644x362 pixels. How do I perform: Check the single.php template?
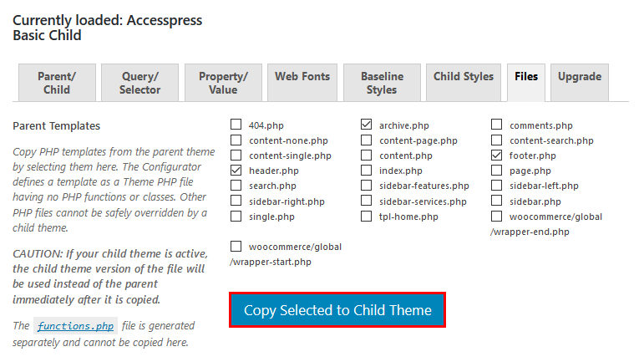236,217
